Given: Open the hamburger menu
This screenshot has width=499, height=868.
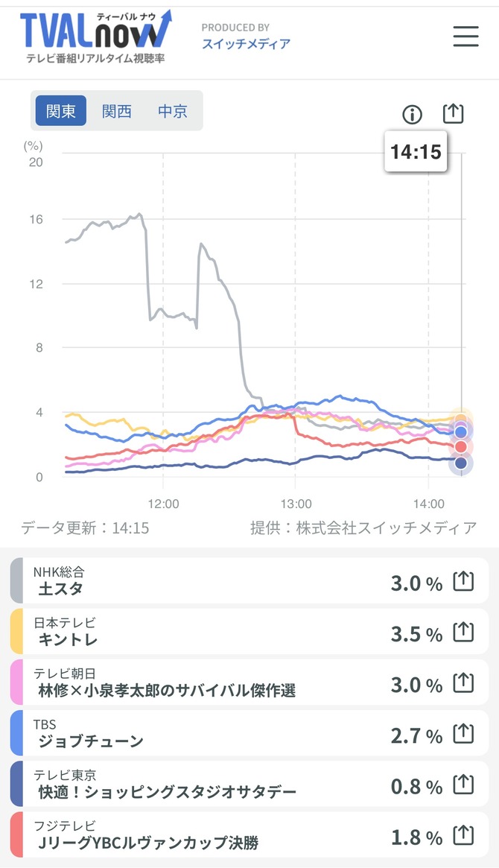Looking at the screenshot, I should click(465, 36).
